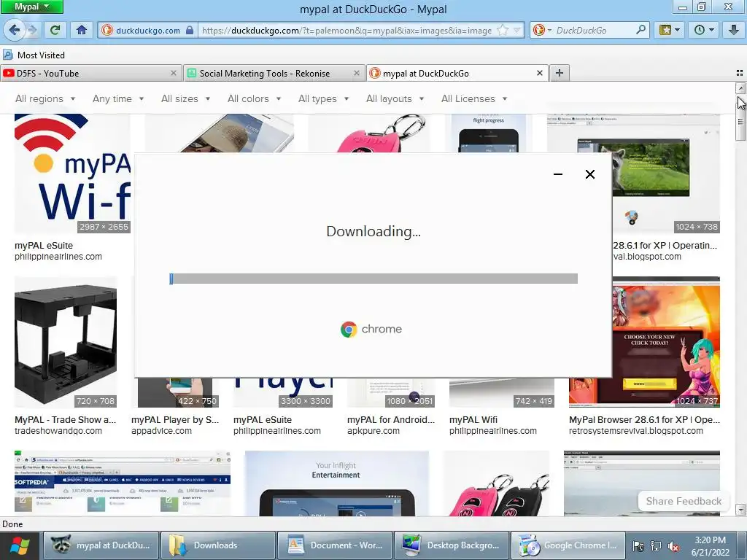This screenshot has height=560, width=747.
Task: Open the downloads arrow button
Action: click(734, 30)
